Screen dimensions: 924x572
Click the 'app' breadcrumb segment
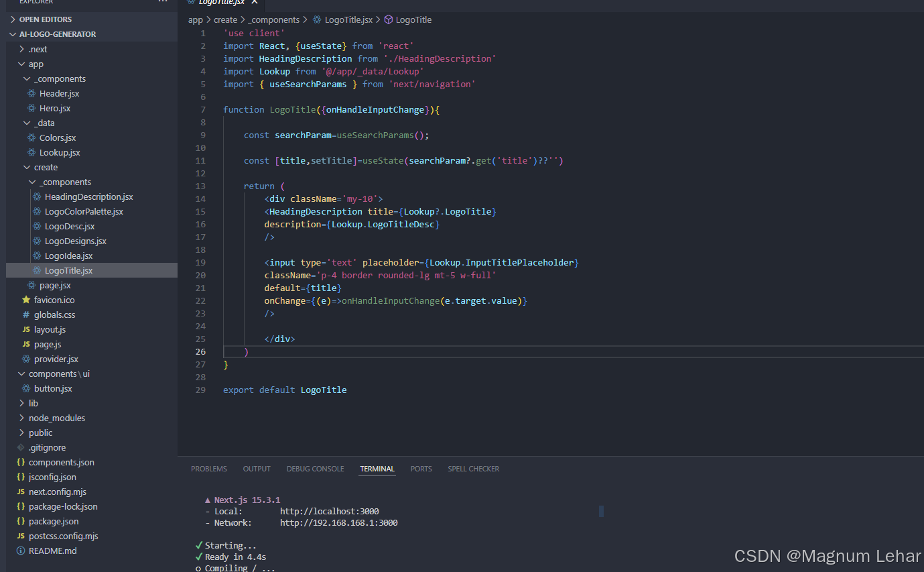(196, 19)
